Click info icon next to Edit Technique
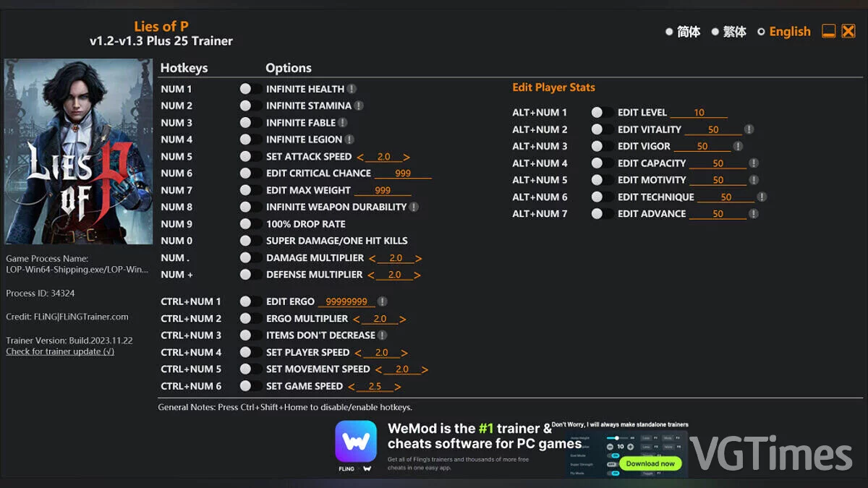Screen dimensions: 868x488 point(762,197)
